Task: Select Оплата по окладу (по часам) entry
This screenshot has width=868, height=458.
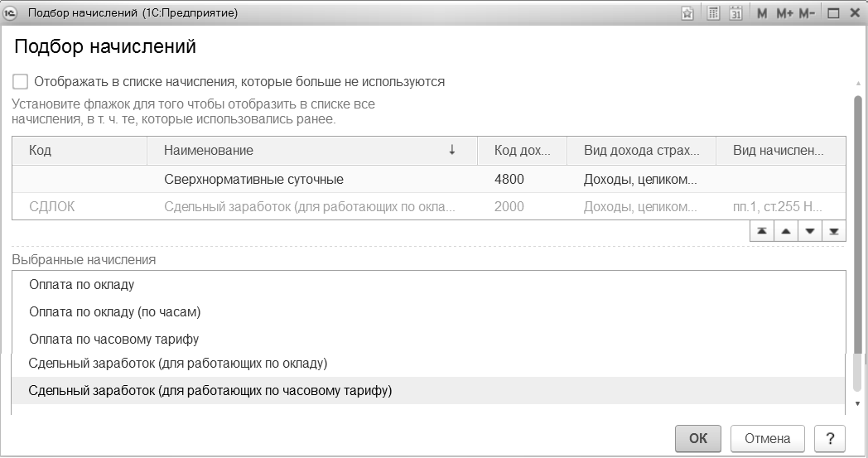Action: [x=115, y=312]
